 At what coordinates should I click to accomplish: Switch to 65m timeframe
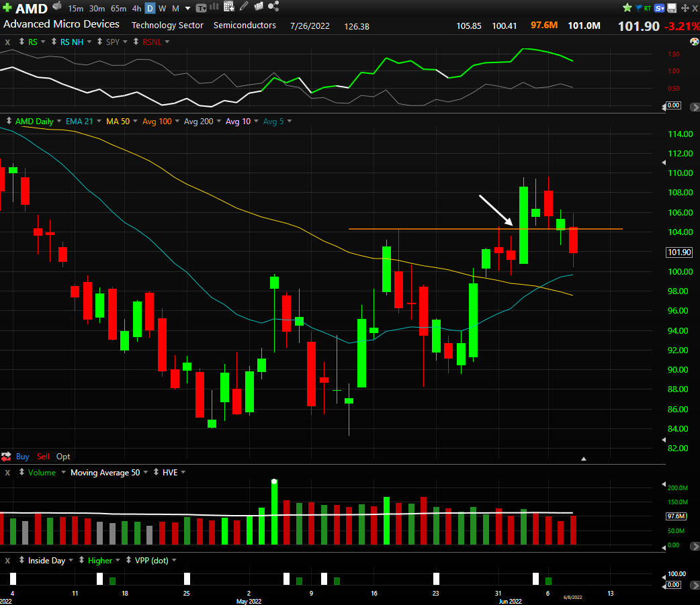click(x=118, y=9)
